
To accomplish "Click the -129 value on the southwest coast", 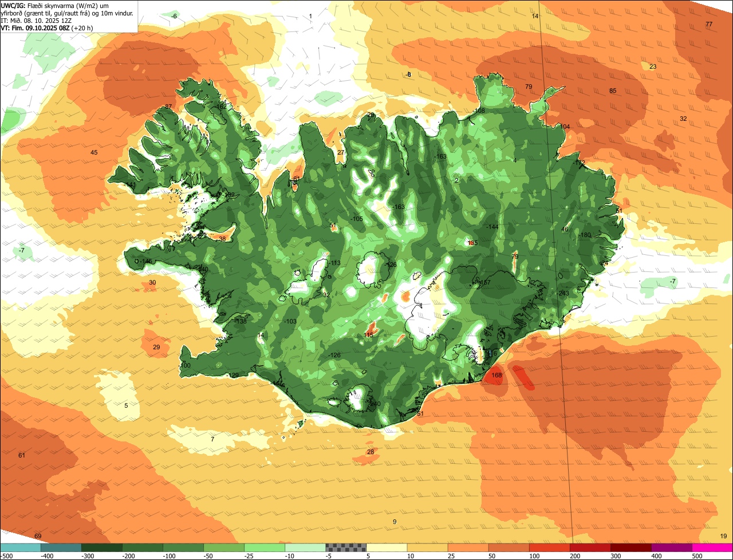I will click(x=233, y=376).
